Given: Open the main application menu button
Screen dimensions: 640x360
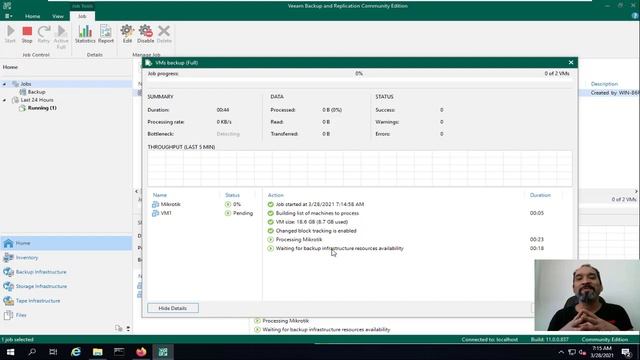Looking at the screenshot, I should coord(8,16).
